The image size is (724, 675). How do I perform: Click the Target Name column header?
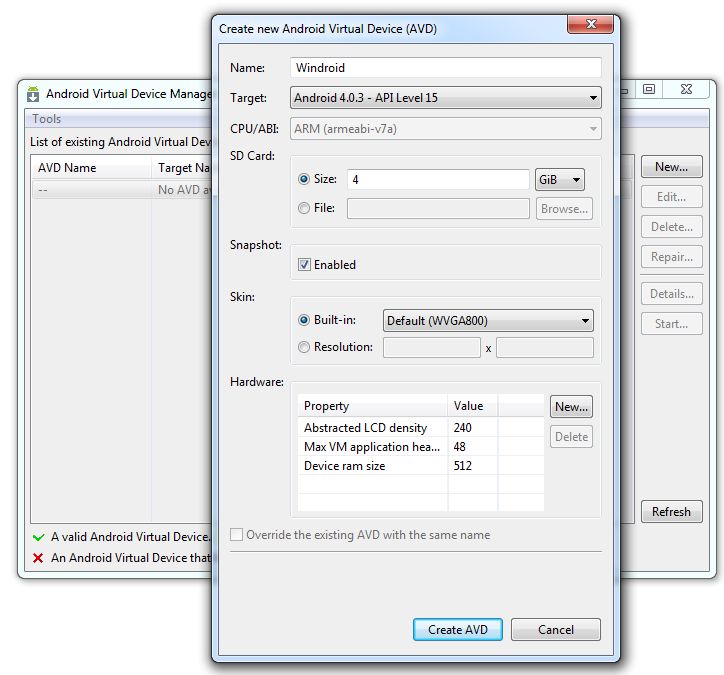point(182,167)
